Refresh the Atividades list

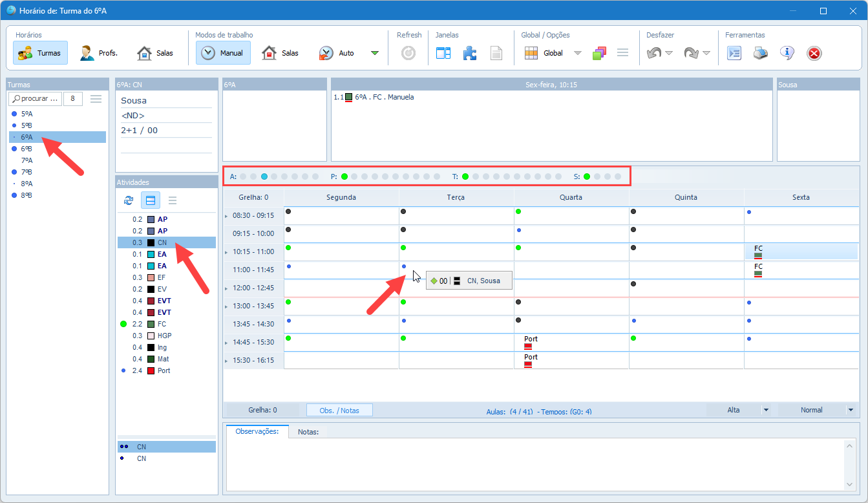coord(129,200)
